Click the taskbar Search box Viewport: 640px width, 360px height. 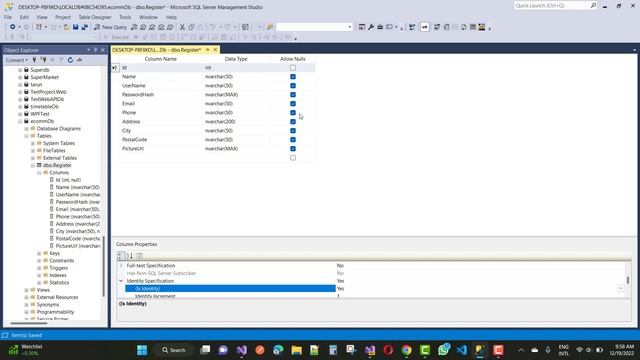(x=174, y=350)
